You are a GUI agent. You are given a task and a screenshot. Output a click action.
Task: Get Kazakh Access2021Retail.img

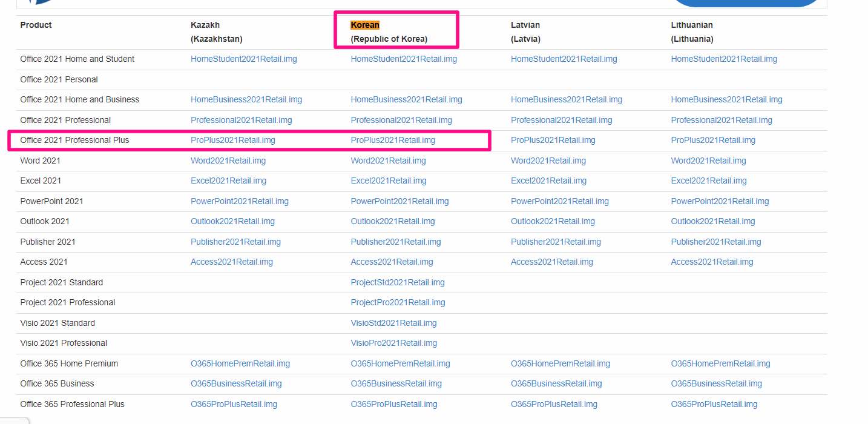[x=232, y=262]
